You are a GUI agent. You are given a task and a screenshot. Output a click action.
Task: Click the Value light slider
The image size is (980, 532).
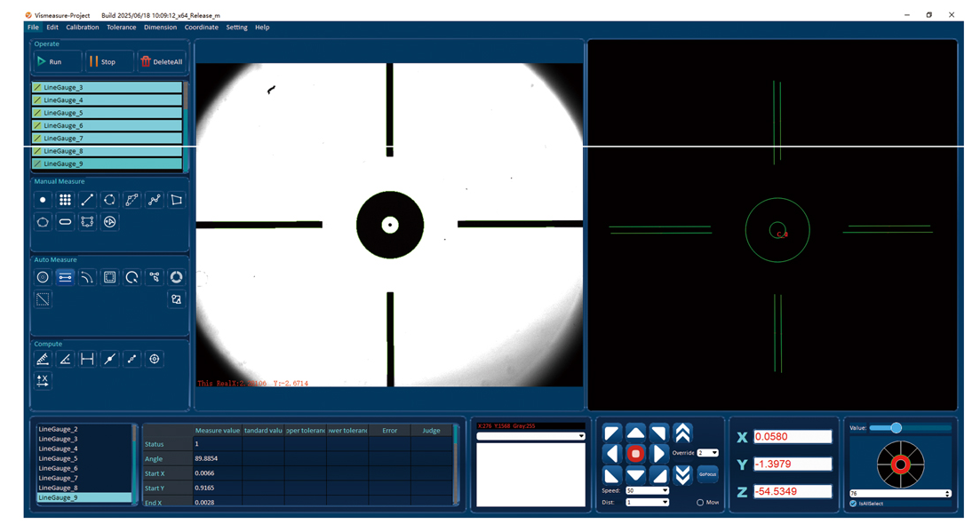[896, 428]
